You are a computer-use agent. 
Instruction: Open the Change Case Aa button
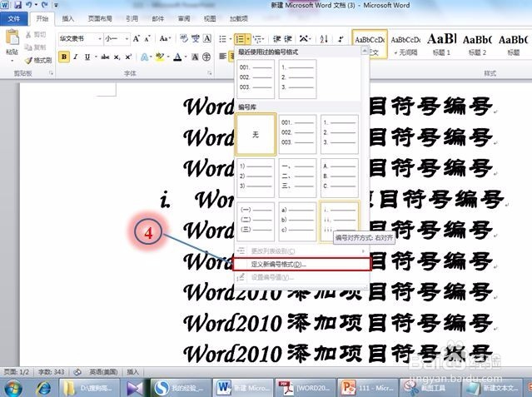[x=165, y=38]
